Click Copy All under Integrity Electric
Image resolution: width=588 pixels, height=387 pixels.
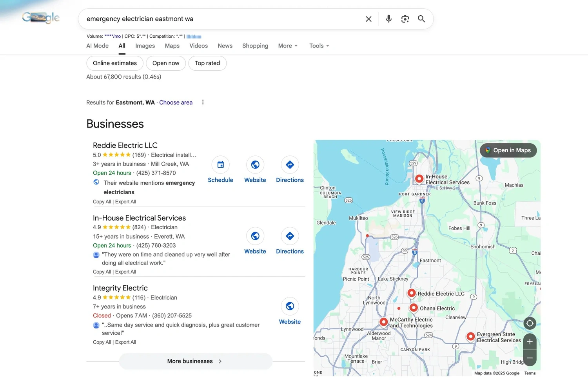pyautogui.click(x=102, y=342)
